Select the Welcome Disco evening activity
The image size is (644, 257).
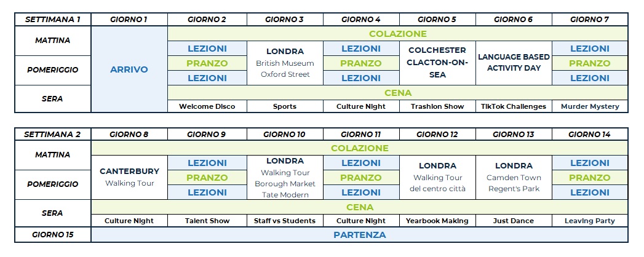207,106
